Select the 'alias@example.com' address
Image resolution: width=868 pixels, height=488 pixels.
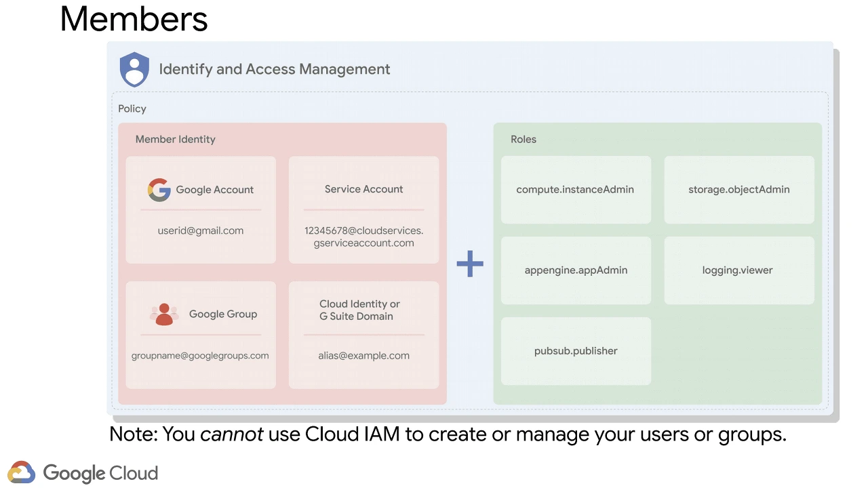(364, 355)
